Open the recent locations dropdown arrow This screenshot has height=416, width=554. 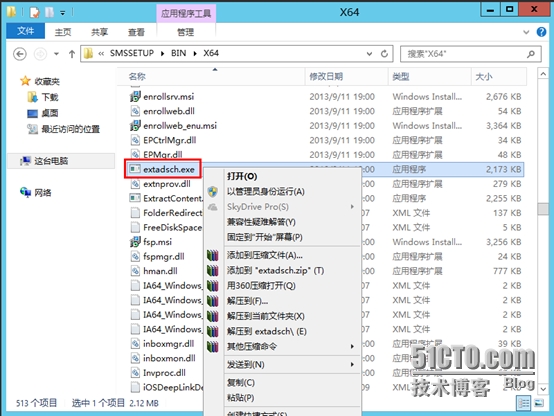click(57, 54)
